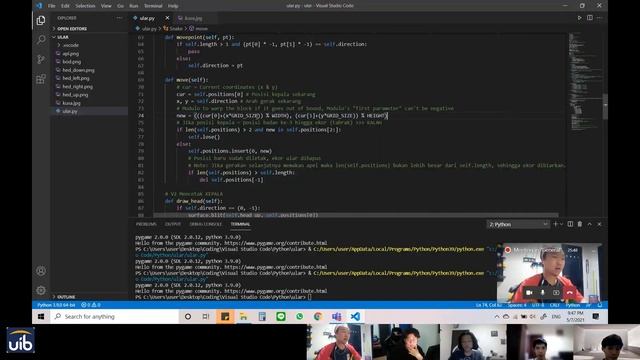Click the taskbar search box
Viewport: 640px width, 360px height.
click(x=115, y=316)
